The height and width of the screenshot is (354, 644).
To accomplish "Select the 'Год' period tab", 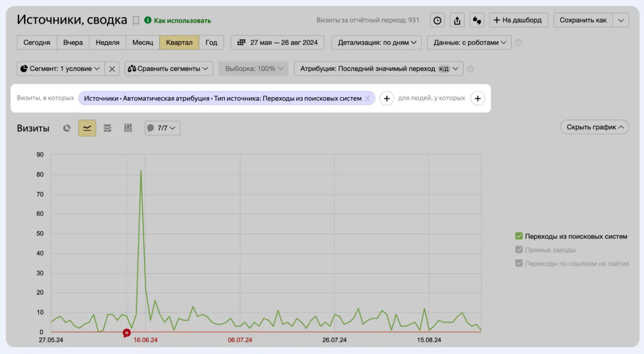I will (211, 42).
